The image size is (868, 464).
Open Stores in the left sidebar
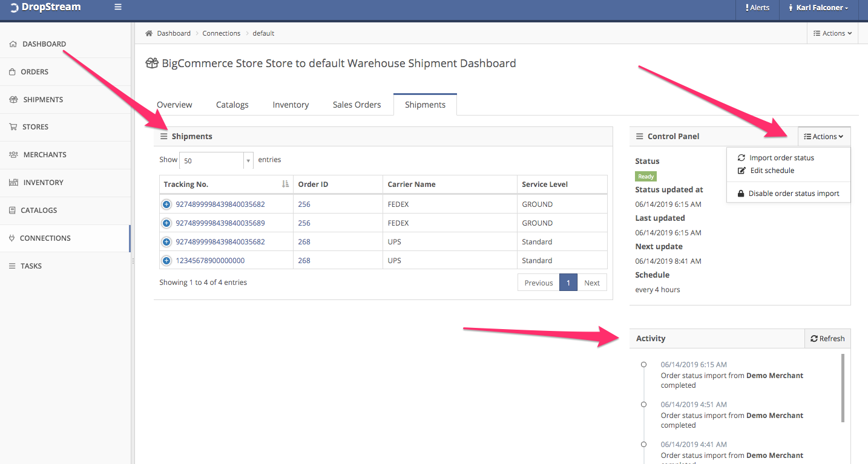[x=35, y=127]
